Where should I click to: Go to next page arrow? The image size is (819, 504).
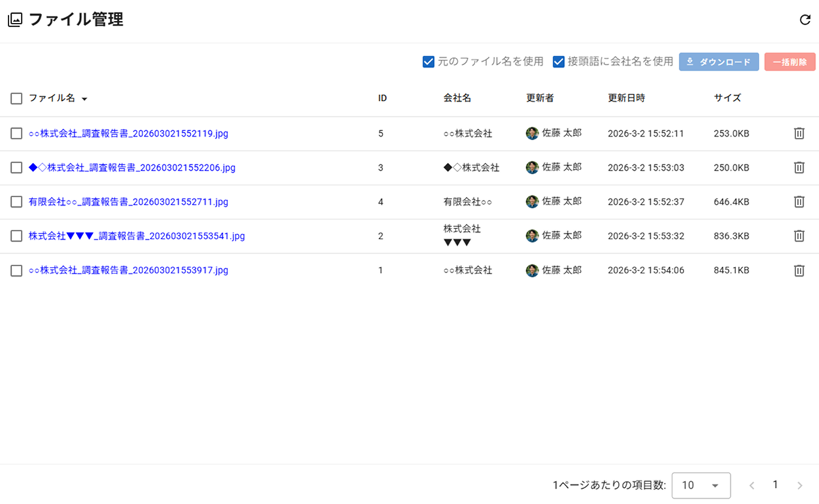pos(799,486)
